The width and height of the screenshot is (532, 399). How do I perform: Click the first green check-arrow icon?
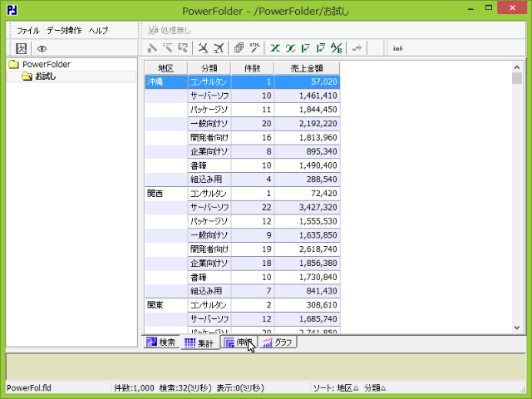[x=305, y=48]
